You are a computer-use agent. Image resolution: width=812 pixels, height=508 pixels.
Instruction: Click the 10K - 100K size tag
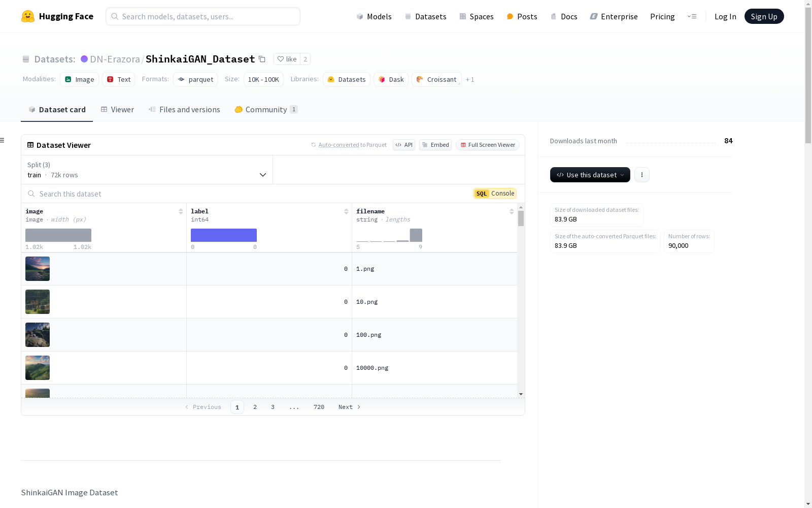point(263,79)
